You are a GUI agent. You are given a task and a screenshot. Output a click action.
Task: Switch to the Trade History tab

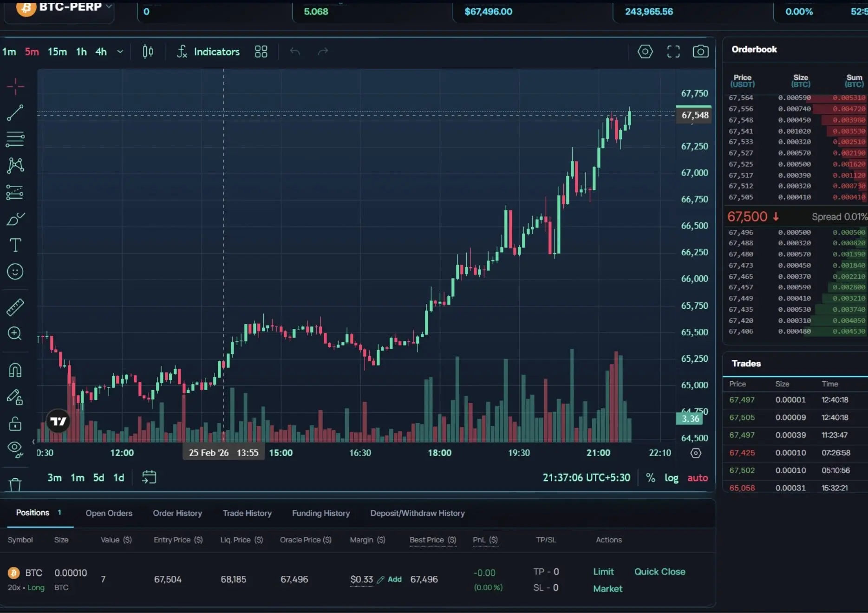tap(247, 513)
